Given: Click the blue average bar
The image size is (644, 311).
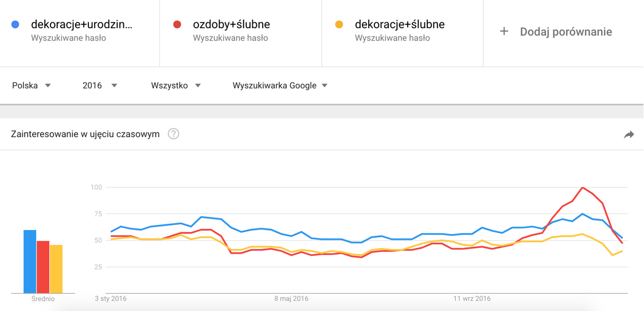Looking at the screenshot, I should click(30, 262).
